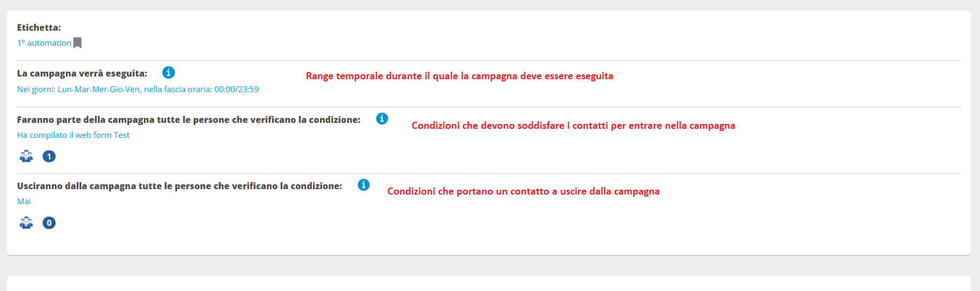Click red note about contatto a uscire
The width and height of the screenshot is (980, 291).
[x=523, y=191]
